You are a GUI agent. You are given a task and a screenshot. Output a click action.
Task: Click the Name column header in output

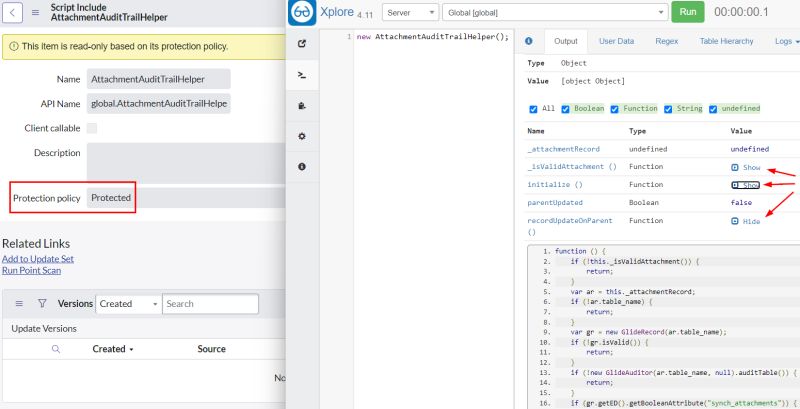(536, 131)
